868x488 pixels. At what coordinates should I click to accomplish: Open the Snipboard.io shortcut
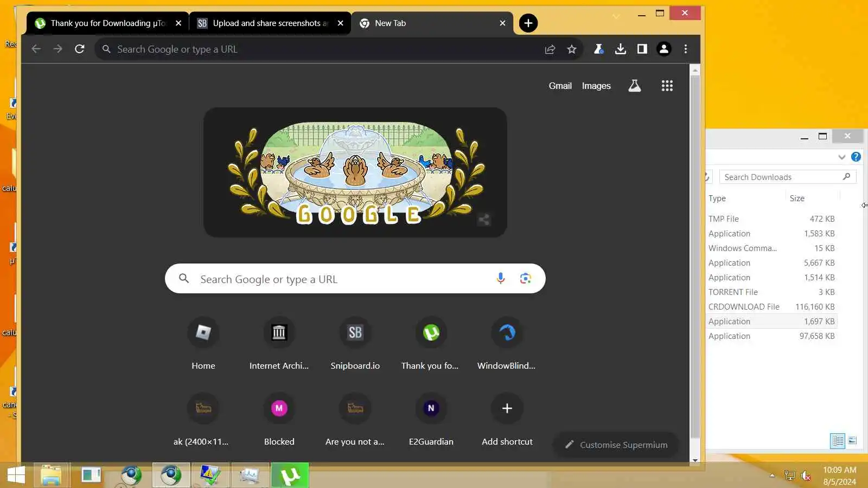click(x=355, y=344)
